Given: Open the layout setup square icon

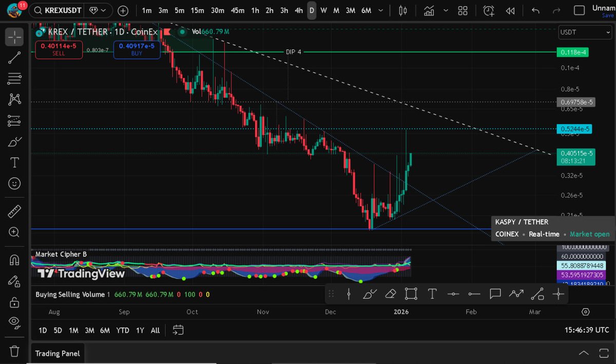Looking at the screenshot, I should pos(579,10).
